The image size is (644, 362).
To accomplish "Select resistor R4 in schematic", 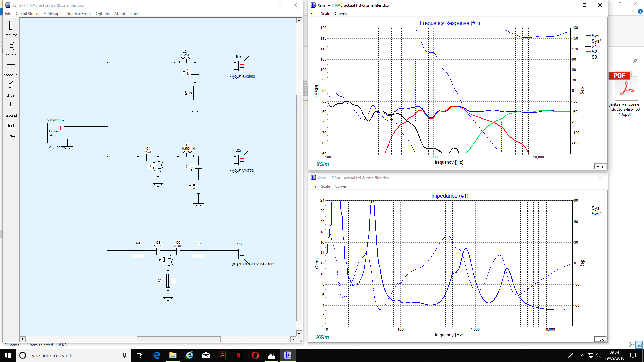I will tap(138, 250).
